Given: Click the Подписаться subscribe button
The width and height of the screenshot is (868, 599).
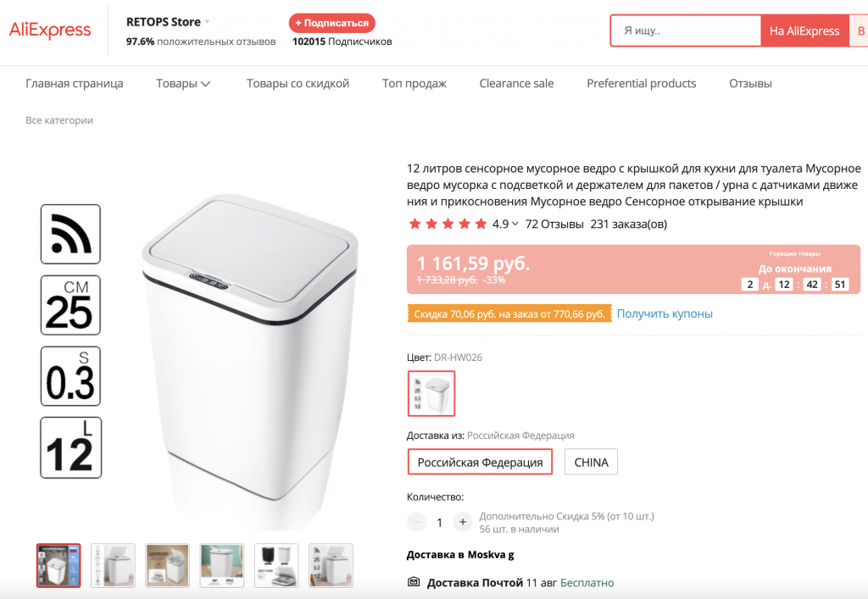Looking at the screenshot, I should pos(331,23).
